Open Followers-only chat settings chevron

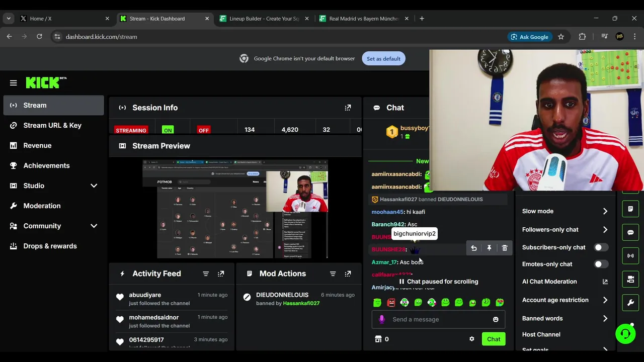(605, 230)
